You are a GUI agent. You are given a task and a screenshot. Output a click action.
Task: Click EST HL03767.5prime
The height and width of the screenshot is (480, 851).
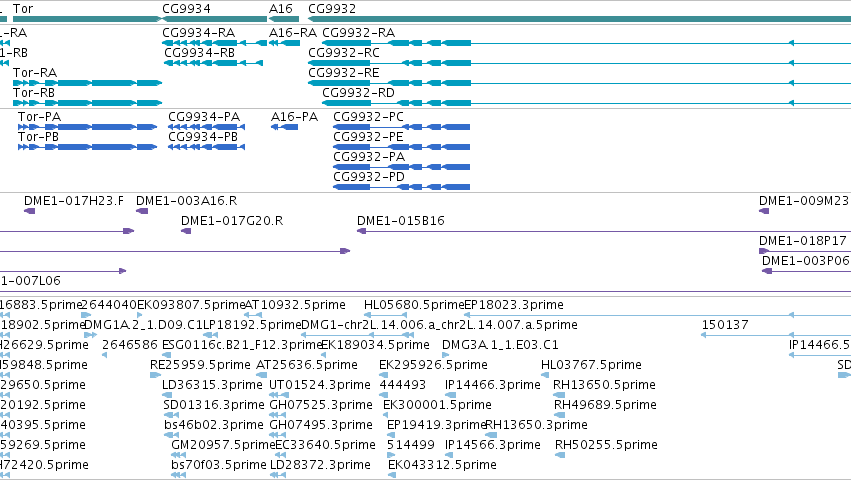point(592,365)
